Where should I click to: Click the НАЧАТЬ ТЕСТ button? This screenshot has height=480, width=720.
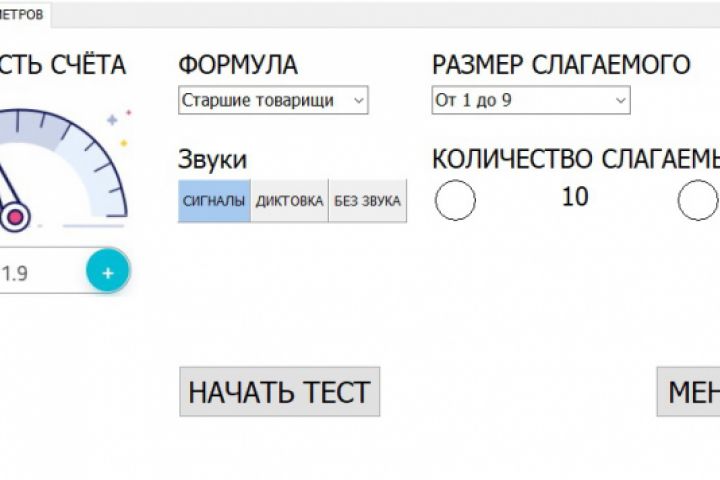pyautogui.click(x=279, y=392)
